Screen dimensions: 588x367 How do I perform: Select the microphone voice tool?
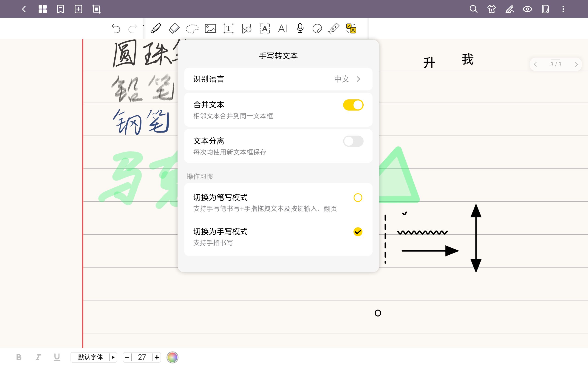[x=300, y=28]
